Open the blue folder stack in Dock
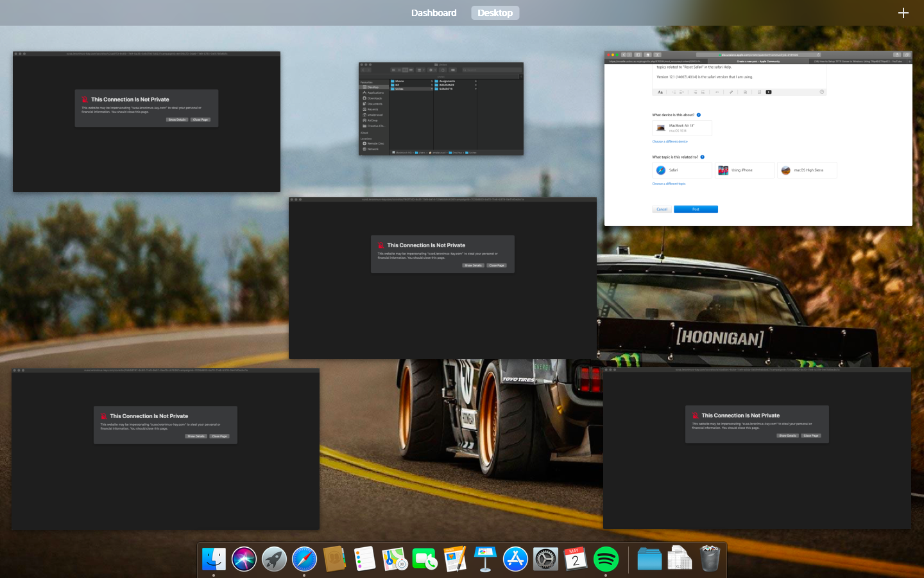The height and width of the screenshot is (578, 924). 649,559
